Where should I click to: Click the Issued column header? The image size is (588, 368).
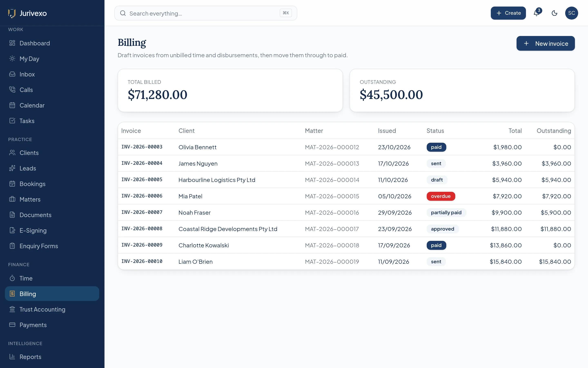[x=387, y=131]
